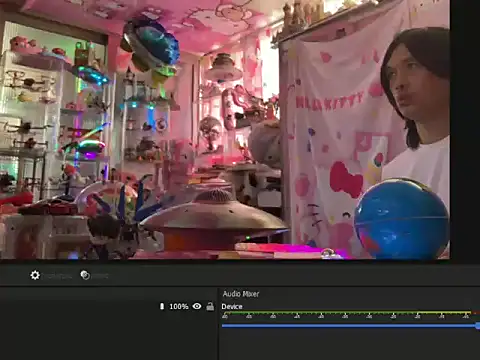Image resolution: width=480 pixels, height=360 pixels.
Task: Click the faded Filters label in source toolbar
Action: pos(100,276)
